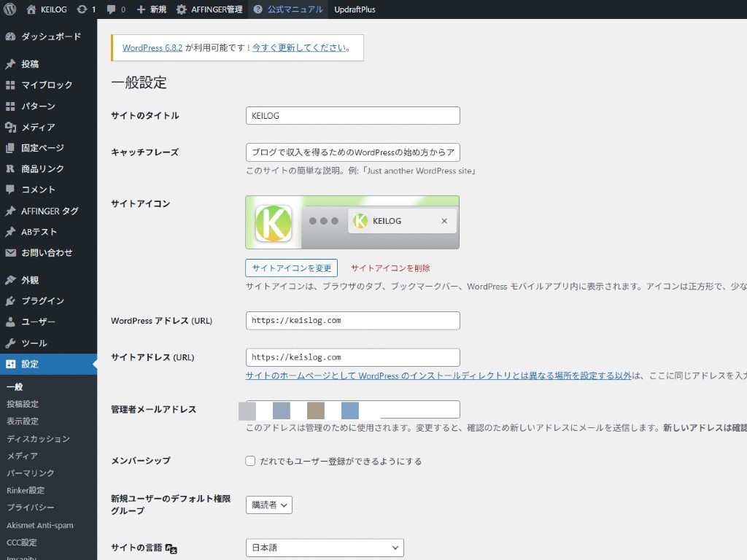This screenshot has width=747, height=560.
Task: Click the AFFINGER タグ pin icon
Action: pos(10,211)
